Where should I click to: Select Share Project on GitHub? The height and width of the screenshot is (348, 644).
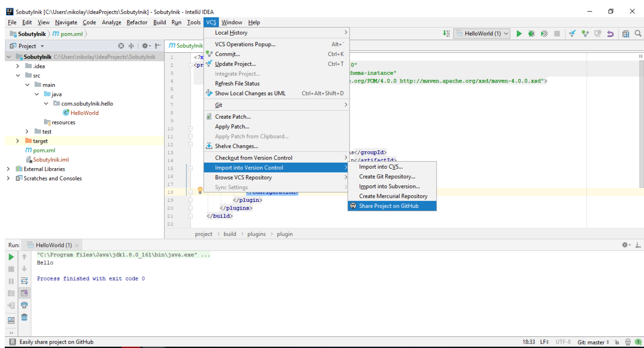coord(392,206)
